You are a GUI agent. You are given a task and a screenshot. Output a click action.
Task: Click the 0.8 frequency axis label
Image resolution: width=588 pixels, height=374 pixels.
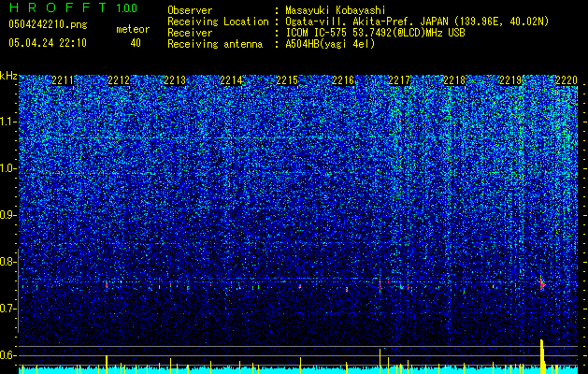coord(7,262)
